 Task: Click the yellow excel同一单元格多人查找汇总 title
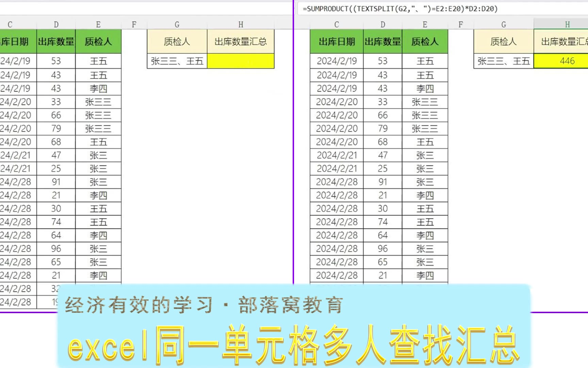(293, 345)
